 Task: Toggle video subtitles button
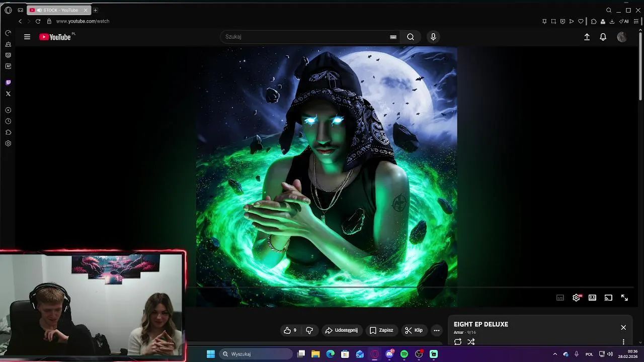(x=560, y=298)
